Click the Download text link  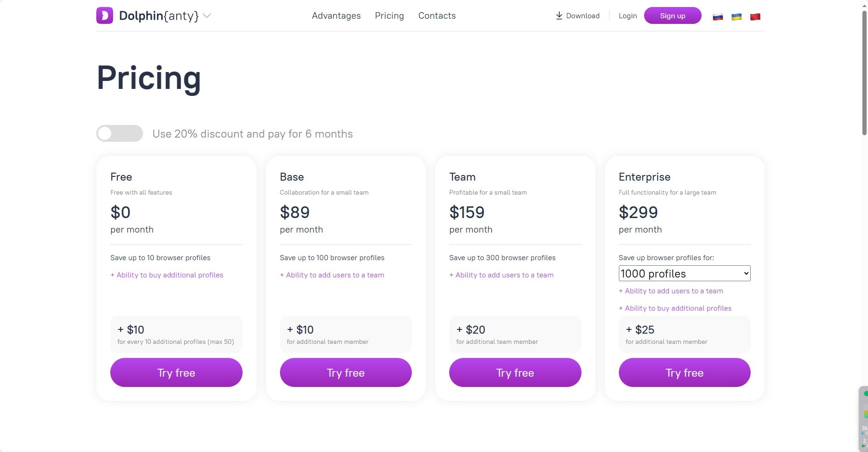coord(582,15)
